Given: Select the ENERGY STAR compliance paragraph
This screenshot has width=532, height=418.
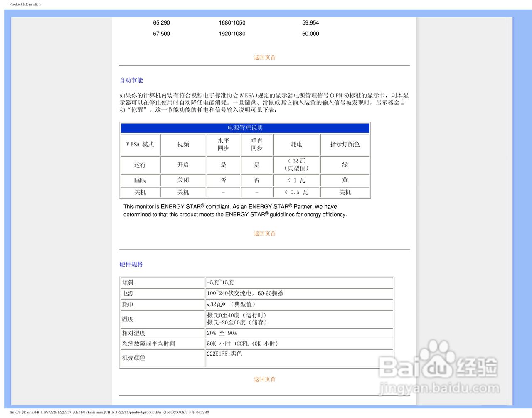Looking at the screenshot, I should coord(234,210).
